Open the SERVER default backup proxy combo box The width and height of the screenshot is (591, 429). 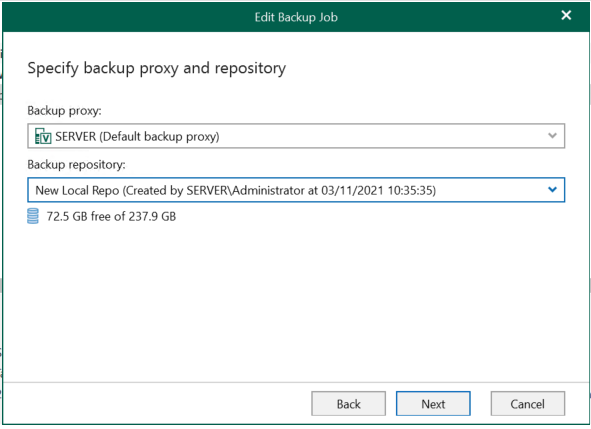[296, 136]
